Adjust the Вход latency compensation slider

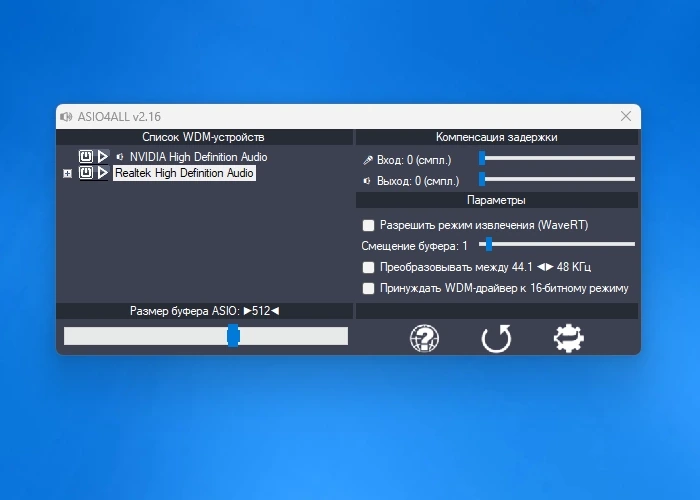557,158
